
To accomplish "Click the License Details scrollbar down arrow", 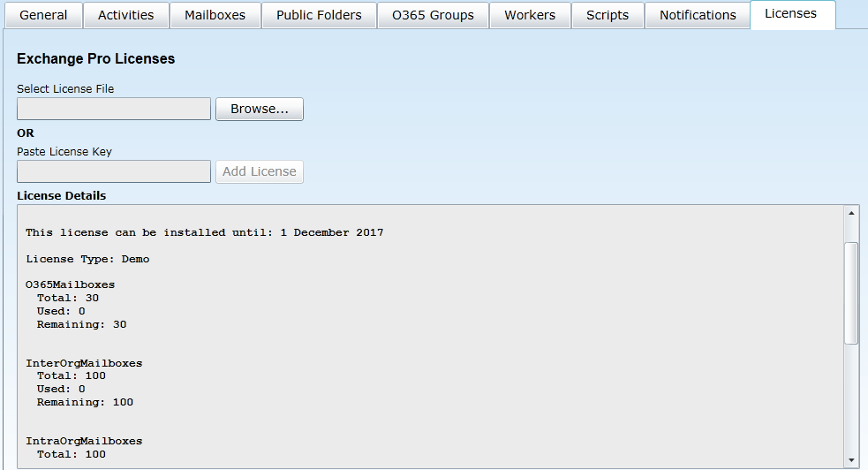I will point(851,460).
